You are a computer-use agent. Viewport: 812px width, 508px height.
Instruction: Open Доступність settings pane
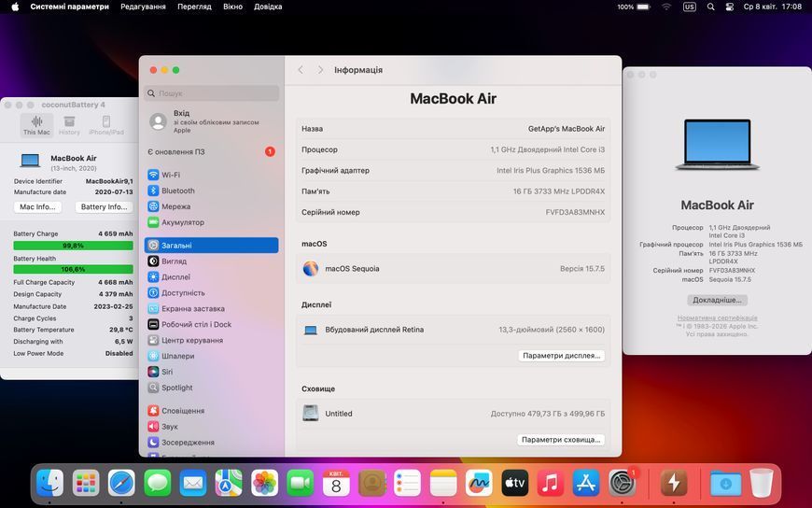[211, 293]
